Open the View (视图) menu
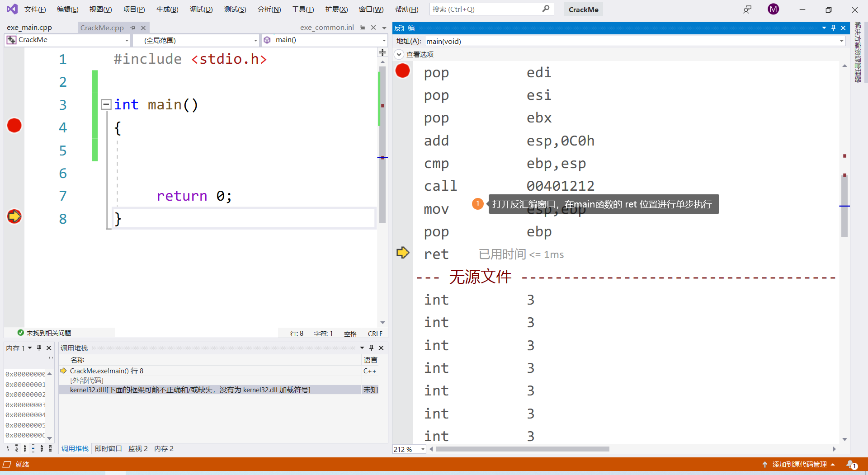 pos(101,9)
